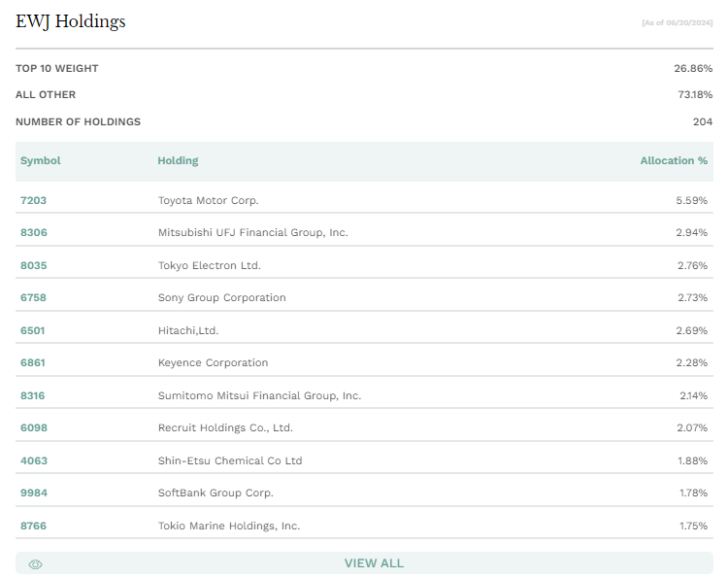Sort by the Holding column header

(x=178, y=160)
